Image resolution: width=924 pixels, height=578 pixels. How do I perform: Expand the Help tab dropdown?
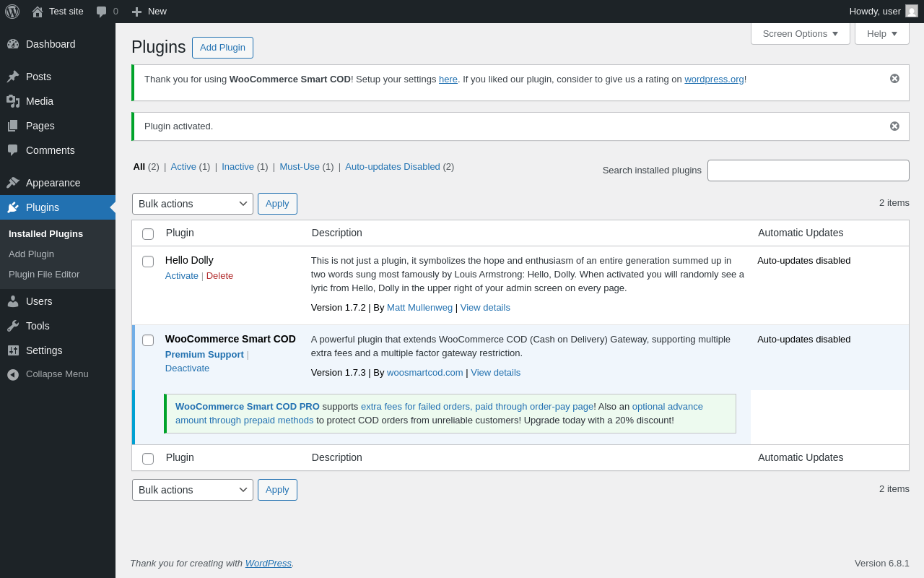(881, 33)
